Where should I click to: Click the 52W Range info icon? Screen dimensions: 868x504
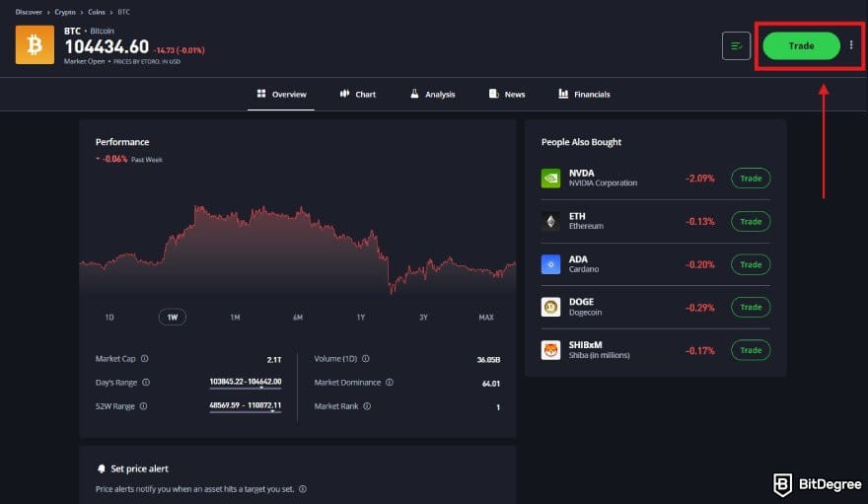143,406
